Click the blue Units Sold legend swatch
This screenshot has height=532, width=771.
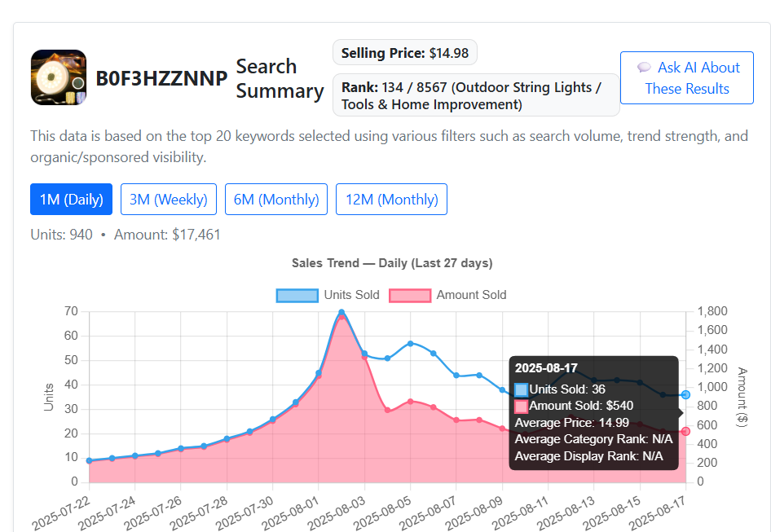pyautogui.click(x=297, y=295)
